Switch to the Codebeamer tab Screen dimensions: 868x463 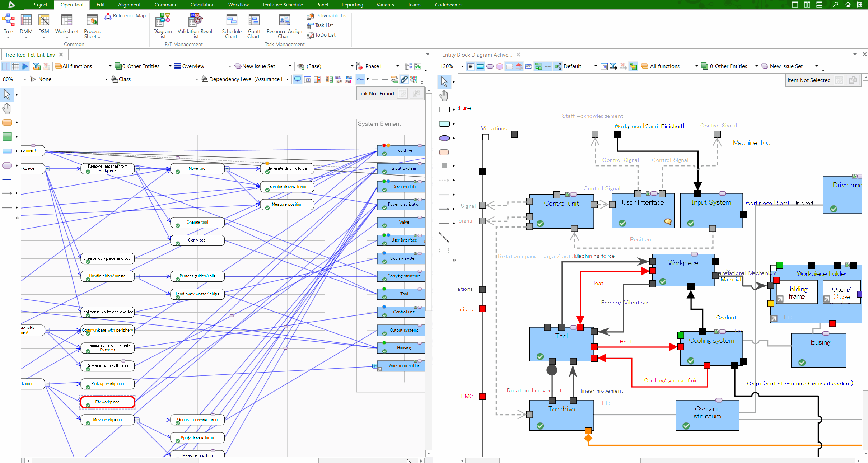(449, 5)
